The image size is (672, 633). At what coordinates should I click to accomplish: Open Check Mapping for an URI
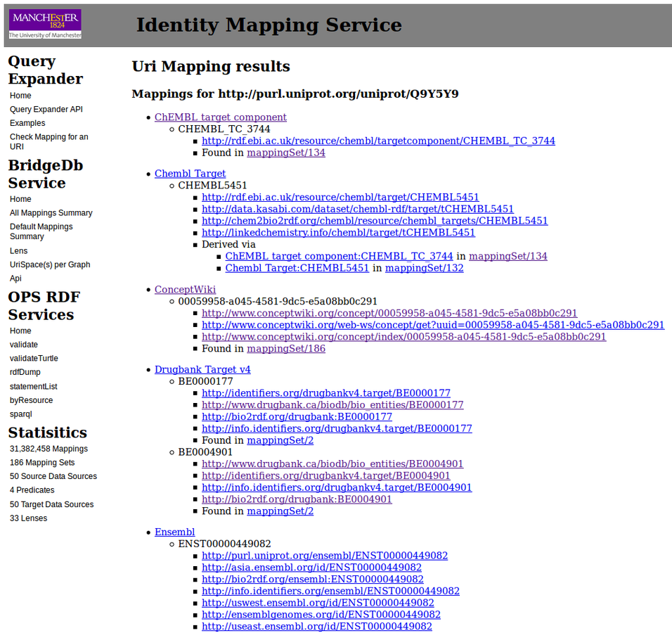coord(49,141)
